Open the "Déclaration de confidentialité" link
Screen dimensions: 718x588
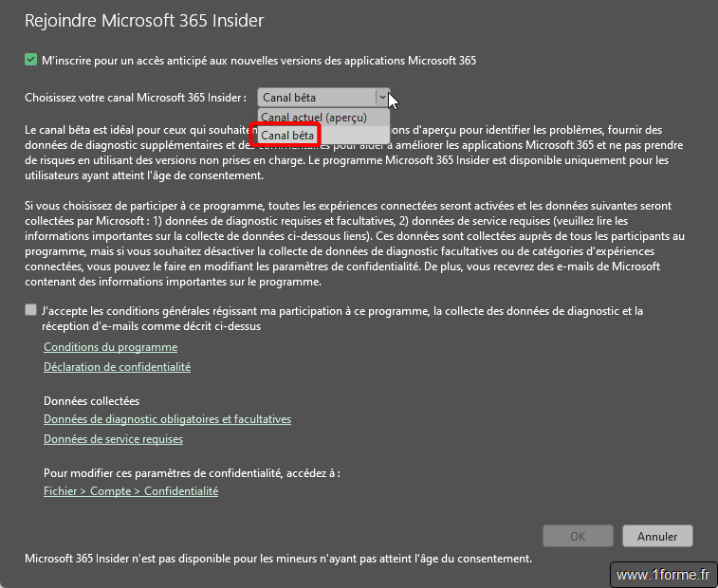[x=118, y=367]
